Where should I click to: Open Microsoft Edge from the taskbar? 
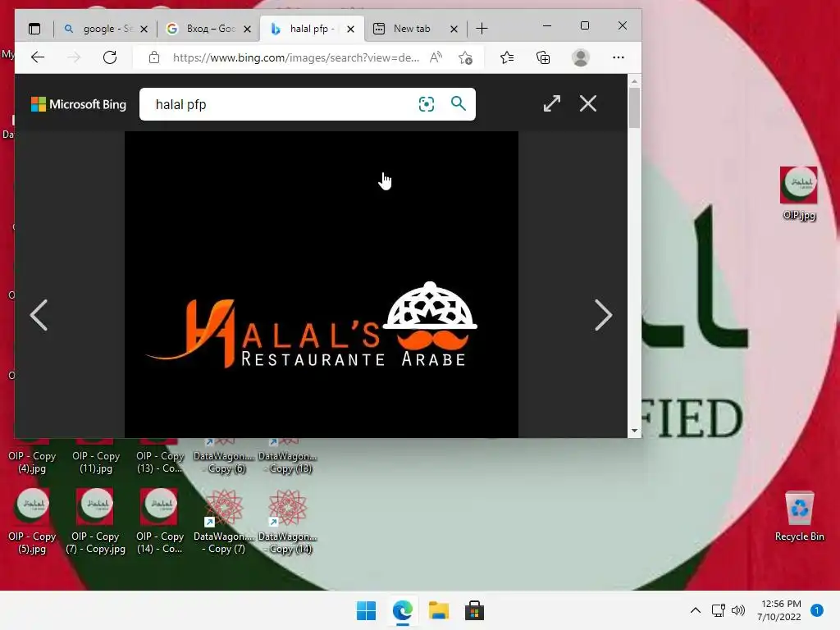tap(402, 610)
